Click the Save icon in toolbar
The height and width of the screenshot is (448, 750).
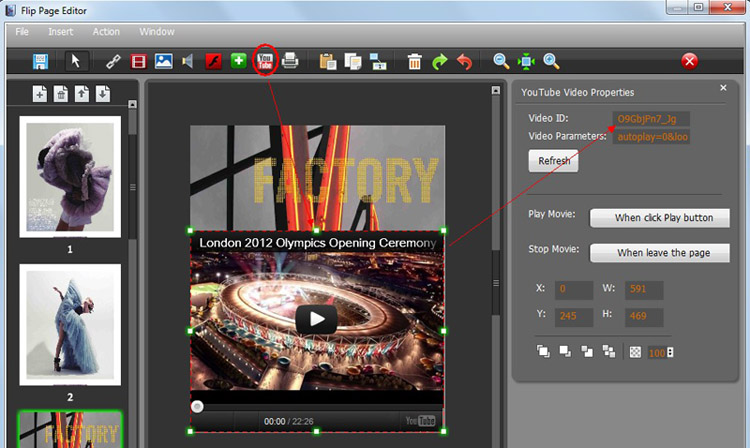pyautogui.click(x=40, y=61)
